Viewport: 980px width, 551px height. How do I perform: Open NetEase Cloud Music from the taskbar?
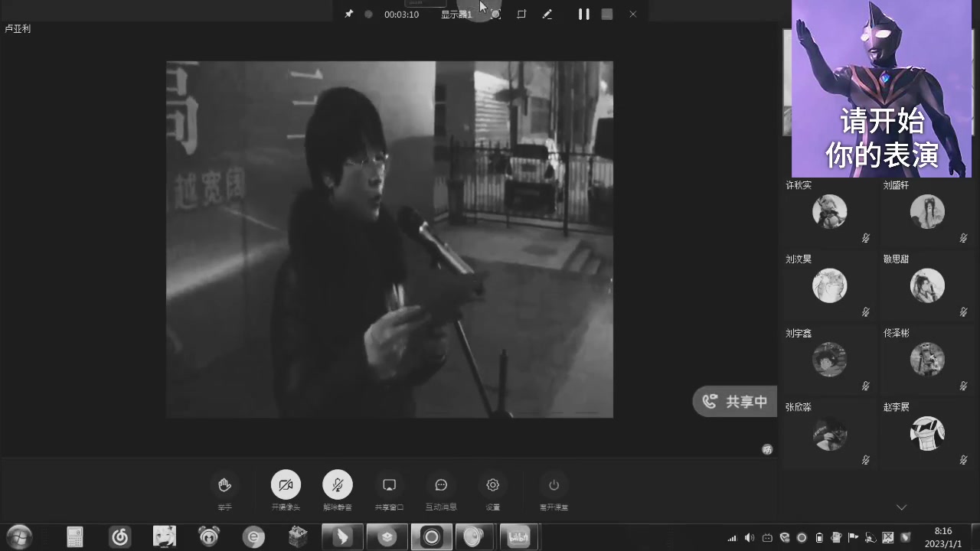(x=120, y=536)
